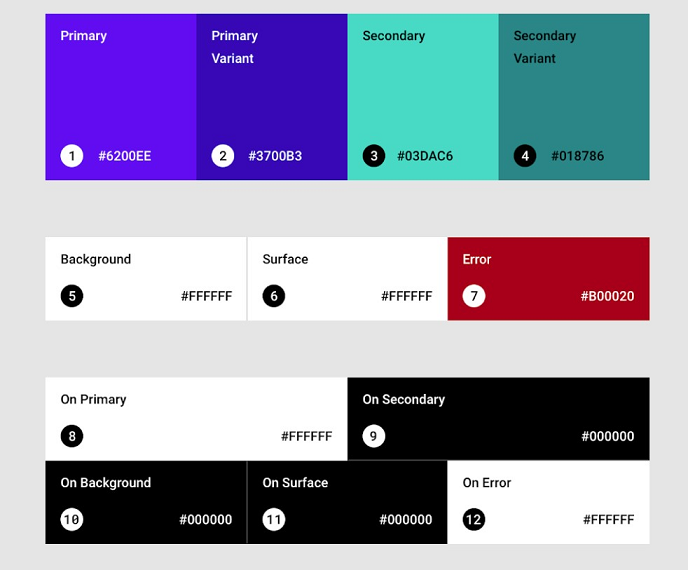Click the number 12 badge in On Error
688x570 pixels.
[474, 520]
